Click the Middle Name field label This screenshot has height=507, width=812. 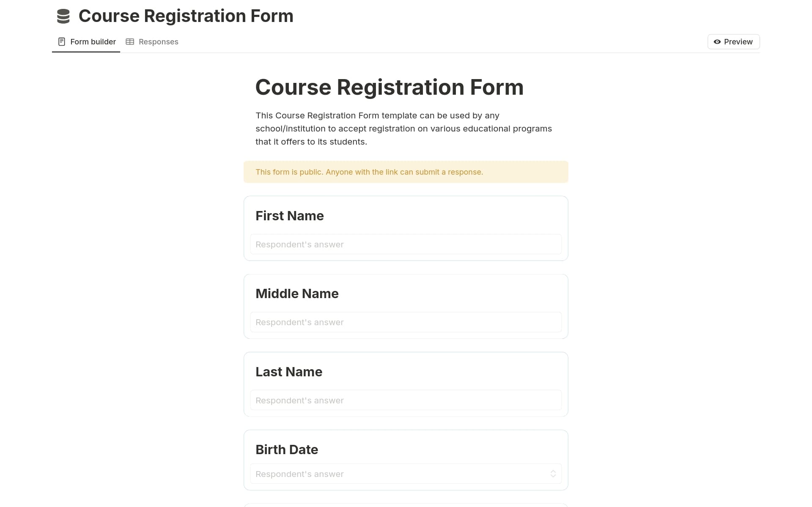click(x=296, y=293)
